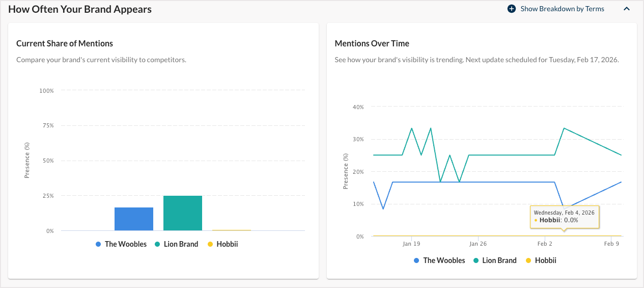Select the teal Lion Brand bar
This screenshot has height=288, width=644.
pos(183,214)
